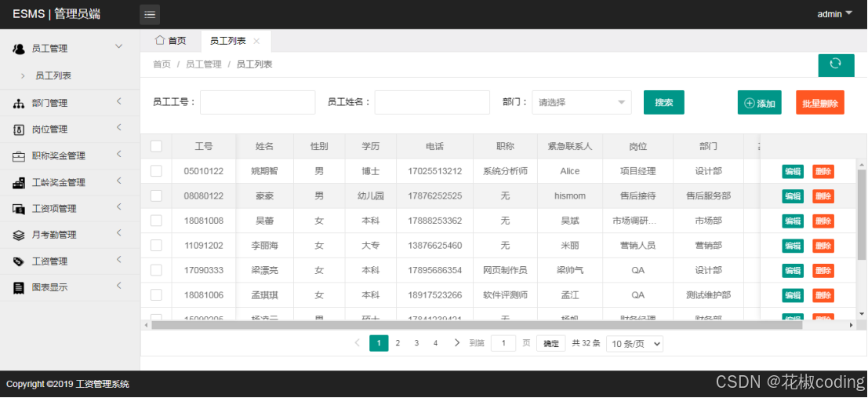Click the 工资项管理 icon
Viewport: 868px width, 398px height.
19,209
